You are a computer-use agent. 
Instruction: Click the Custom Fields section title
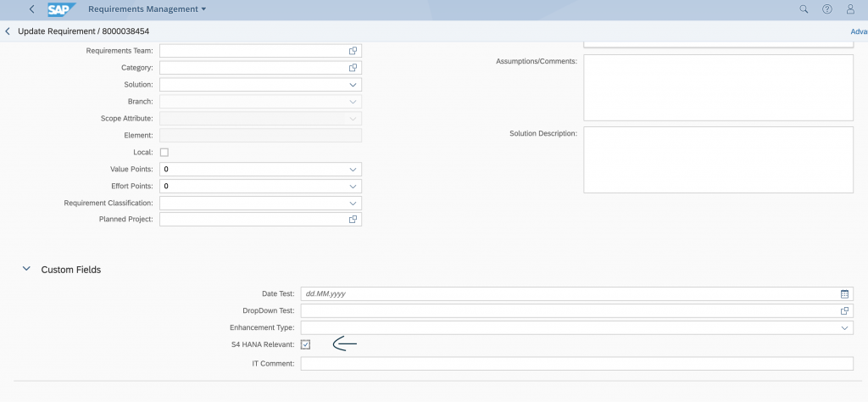click(71, 270)
